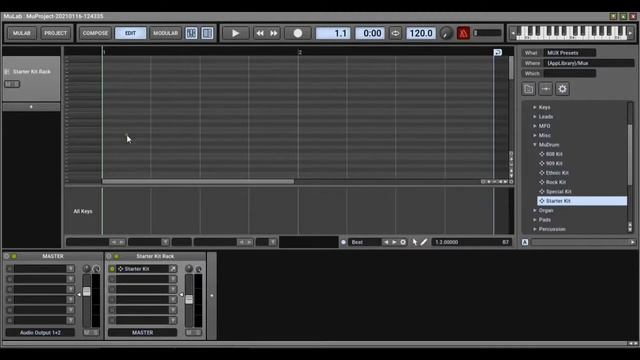Toggle green power light on Starter Kit Rack
Screen dimensions: 640x360
coord(116,256)
